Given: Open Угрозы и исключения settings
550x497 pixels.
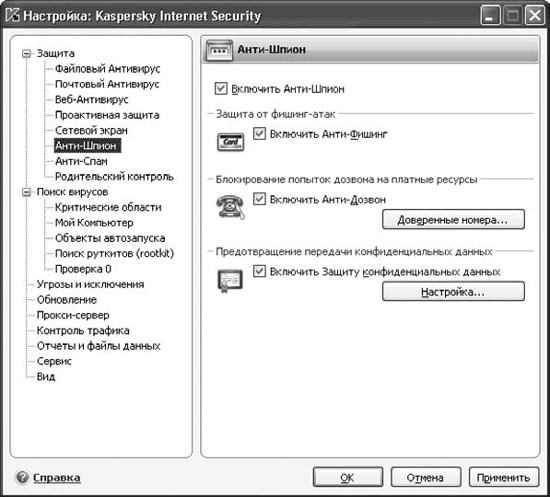Looking at the screenshot, I should (x=90, y=284).
